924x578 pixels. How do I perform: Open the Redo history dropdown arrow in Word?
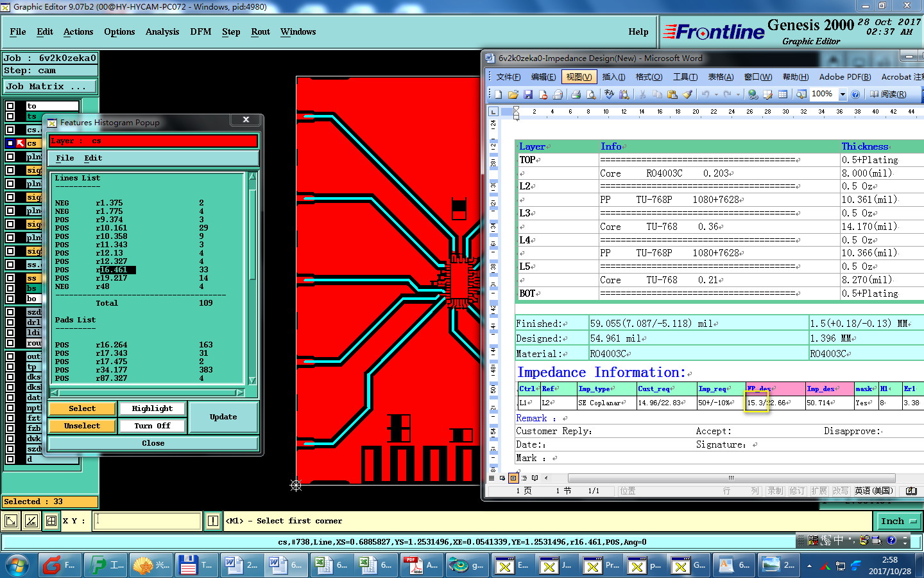(x=739, y=94)
